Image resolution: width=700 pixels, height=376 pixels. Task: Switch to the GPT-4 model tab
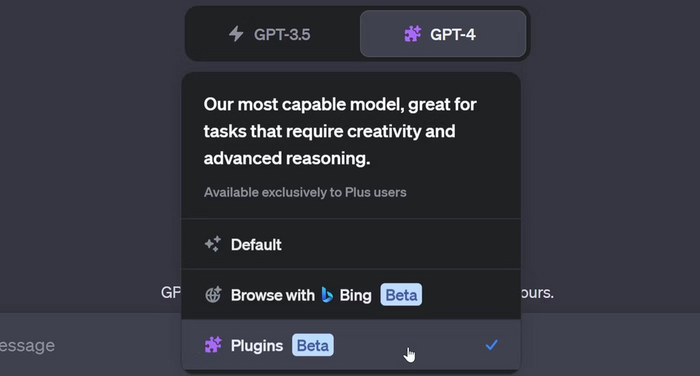click(x=443, y=34)
